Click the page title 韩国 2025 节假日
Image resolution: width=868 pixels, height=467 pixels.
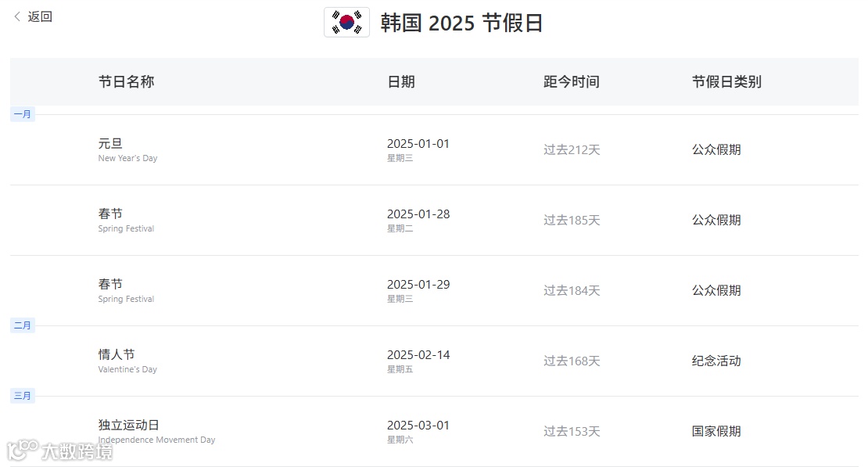click(461, 23)
